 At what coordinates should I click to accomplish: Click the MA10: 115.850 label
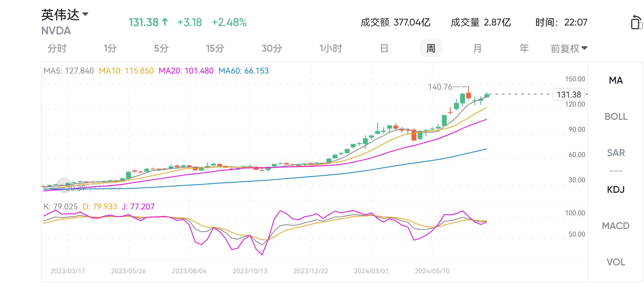click(126, 71)
